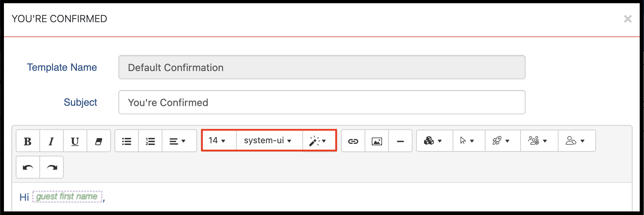Click the redo arrow button
The image size is (644, 215).
52,167
